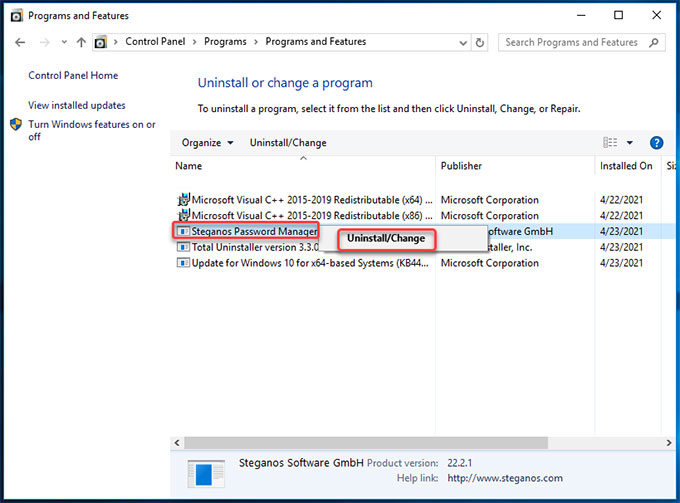Click 4/23/2021 date in Steganos row
The width and height of the screenshot is (680, 503).
[x=621, y=232]
